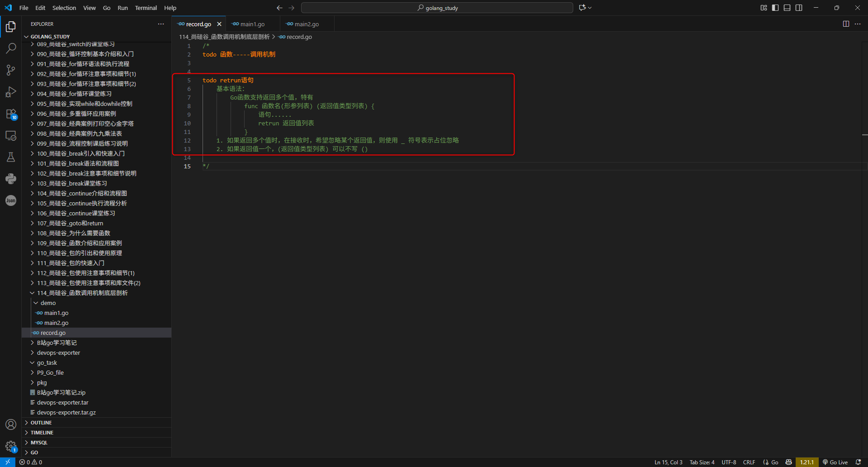
Task: Click the Copilot status icon
Action: coord(789,462)
